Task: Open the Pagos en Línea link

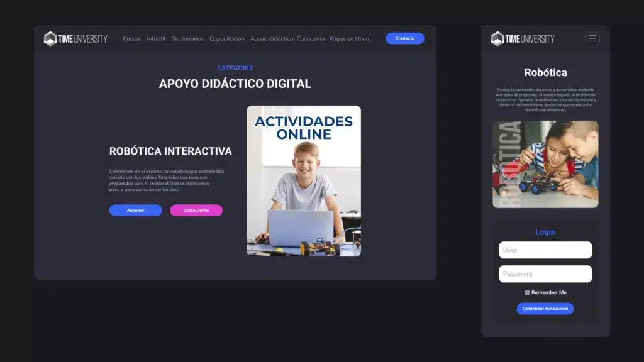Action: [x=349, y=38]
